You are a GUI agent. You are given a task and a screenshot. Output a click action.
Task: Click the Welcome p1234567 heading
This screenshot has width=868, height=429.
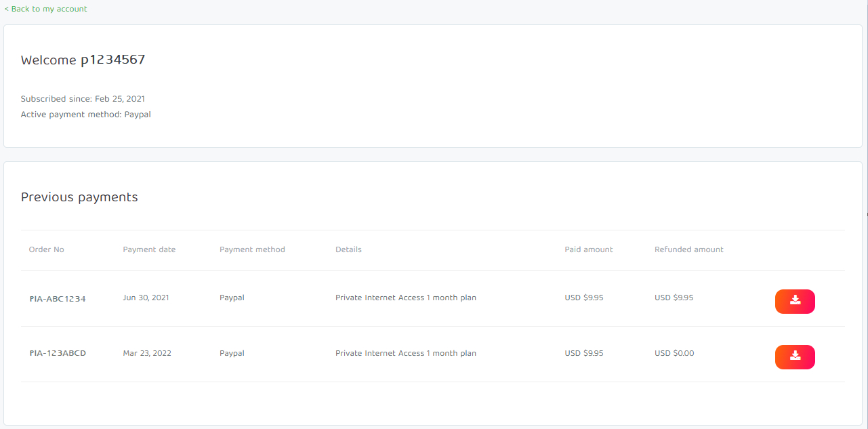pos(83,60)
